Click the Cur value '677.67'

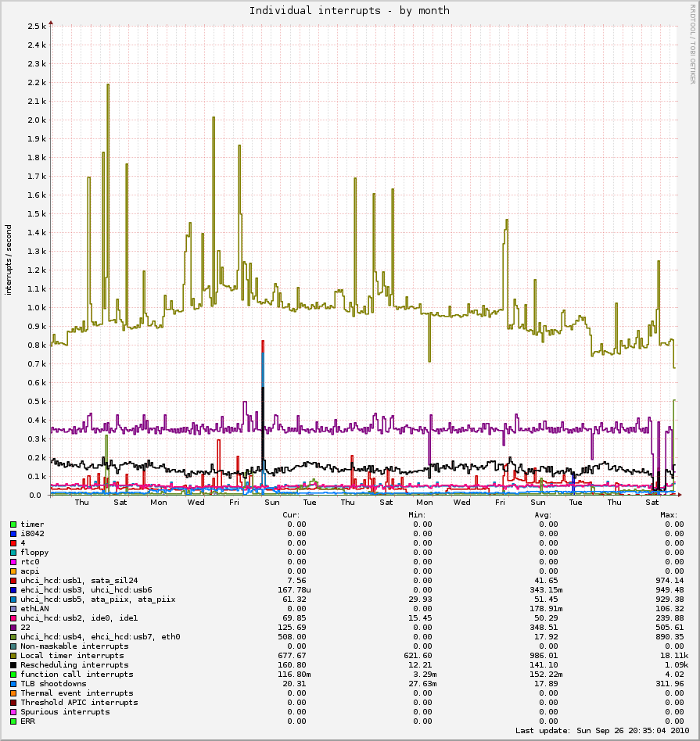coord(292,656)
